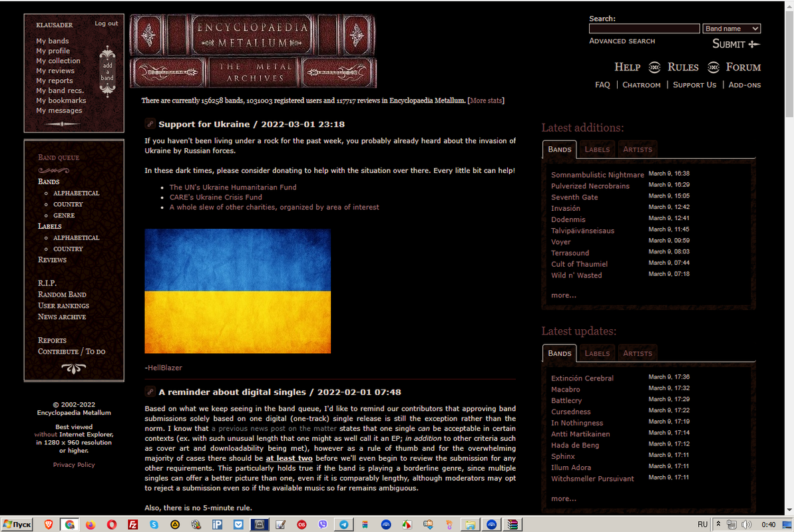Open the Band Queue link
This screenshot has height=532, width=794.
(x=59, y=158)
